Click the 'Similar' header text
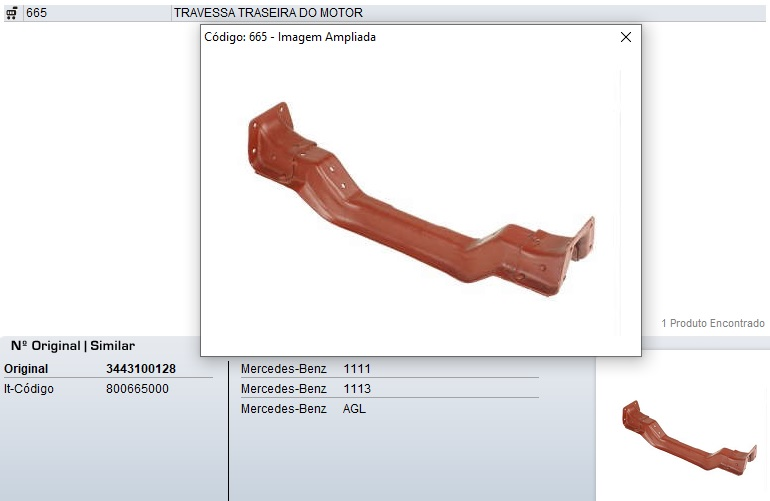 [112, 346]
